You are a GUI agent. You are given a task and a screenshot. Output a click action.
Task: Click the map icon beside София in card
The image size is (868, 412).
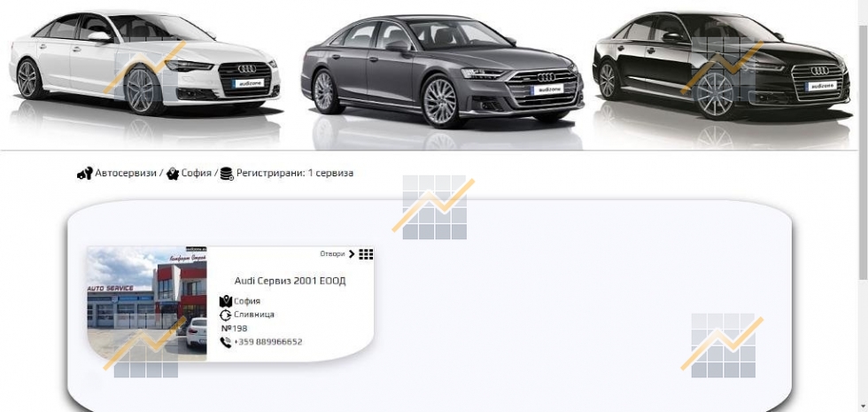pyautogui.click(x=226, y=301)
